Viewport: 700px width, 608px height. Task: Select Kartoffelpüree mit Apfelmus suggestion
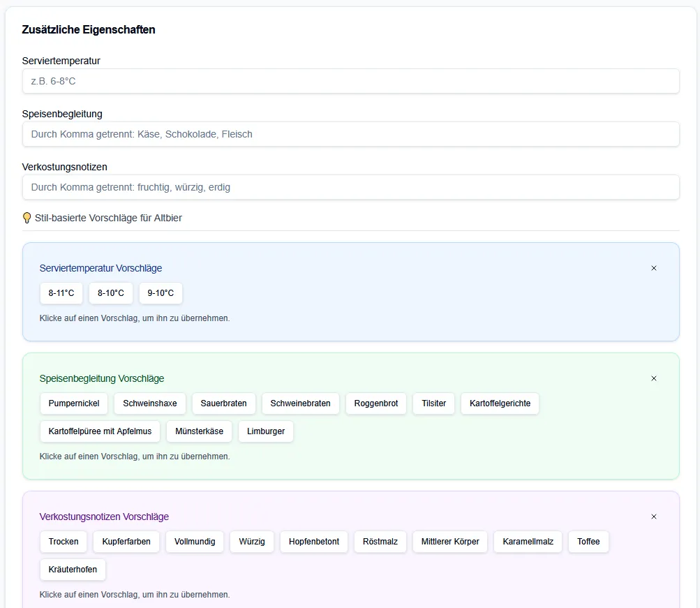(x=100, y=431)
